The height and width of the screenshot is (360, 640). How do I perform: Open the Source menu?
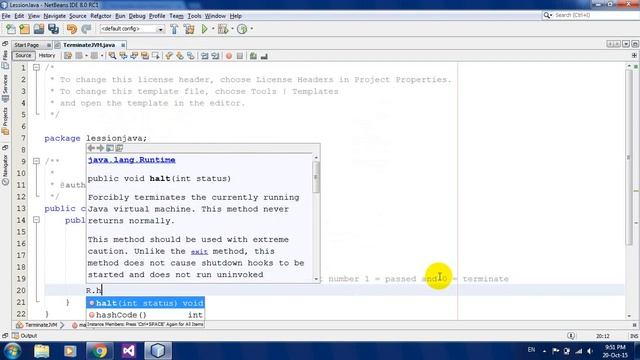click(x=78, y=16)
